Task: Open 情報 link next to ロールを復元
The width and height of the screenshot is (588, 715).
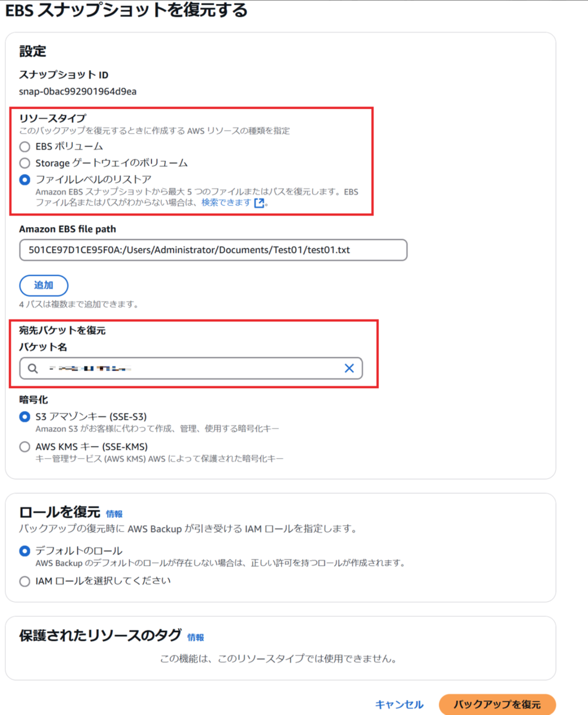Action: tap(114, 514)
